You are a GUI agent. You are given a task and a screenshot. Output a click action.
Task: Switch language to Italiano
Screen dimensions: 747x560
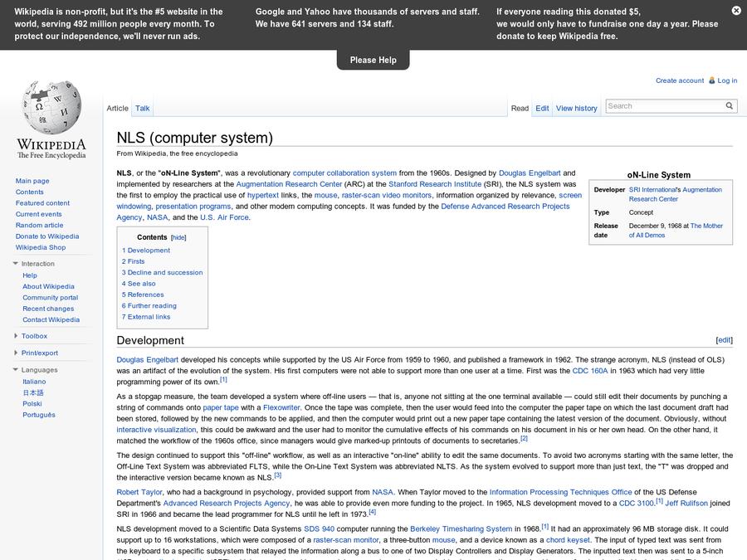point(34,382)
